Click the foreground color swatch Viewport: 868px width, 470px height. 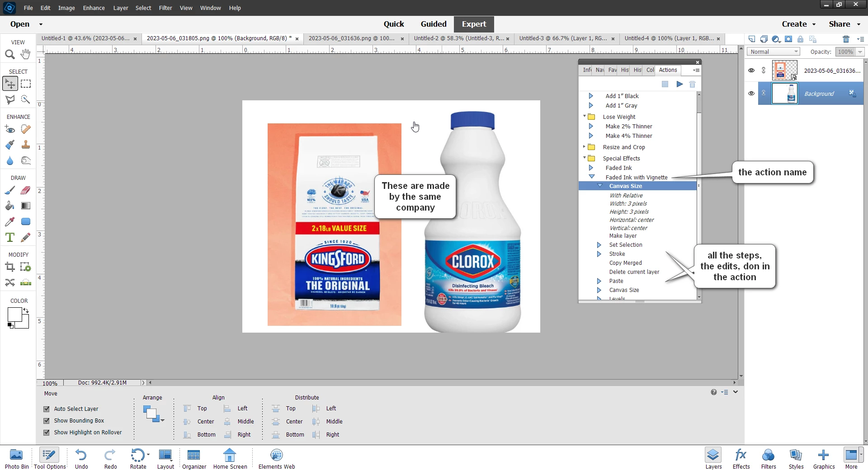pyautogui.click(x=14, y=315)
